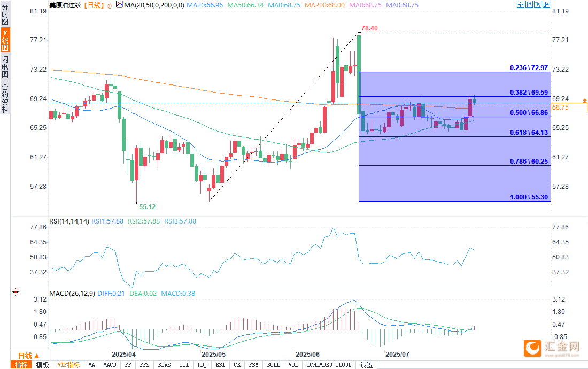Click the MA20:66.96 value

click(x=205, y=5)
